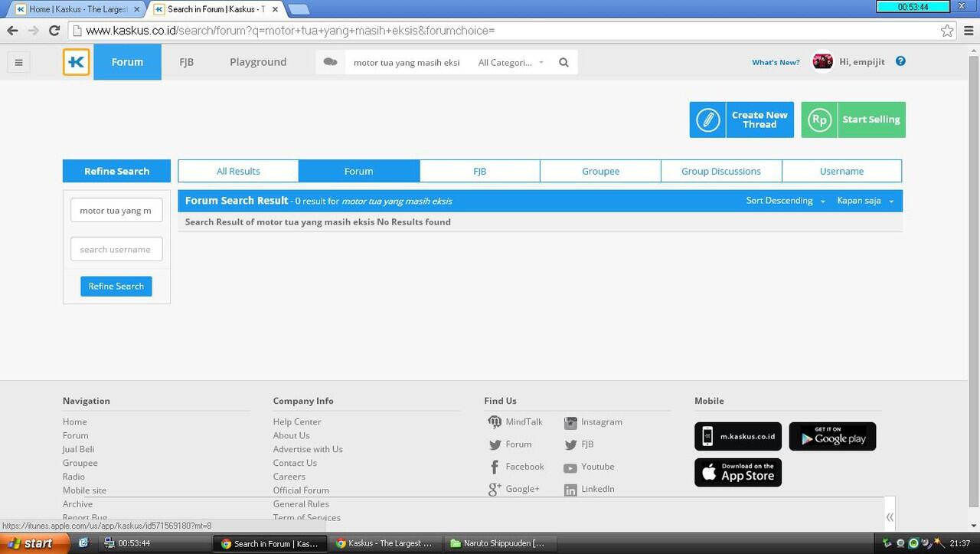The width and height of the screenshot is (980, 554).
Task: Click the Twitter FJB bird icon
Action: pyautogui.click(x=570, y=444)
